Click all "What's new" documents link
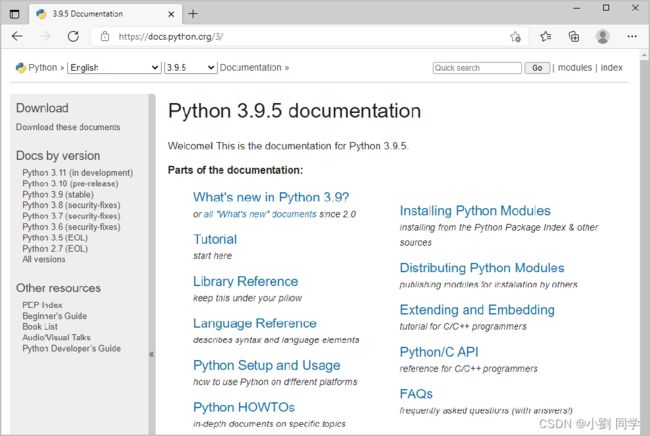 [260, 214]
